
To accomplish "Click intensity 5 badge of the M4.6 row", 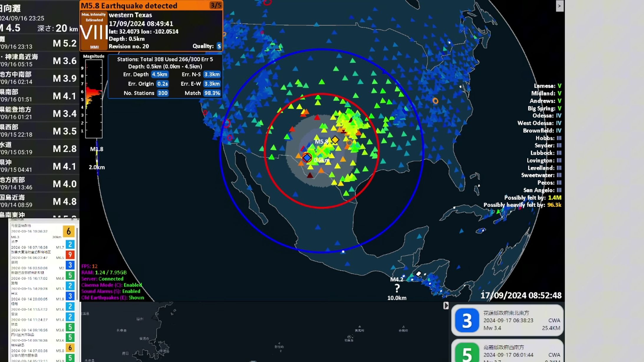I will [x=70, y=275].
